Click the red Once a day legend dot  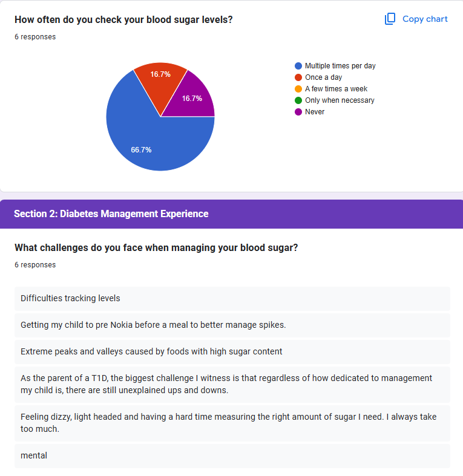298,77
